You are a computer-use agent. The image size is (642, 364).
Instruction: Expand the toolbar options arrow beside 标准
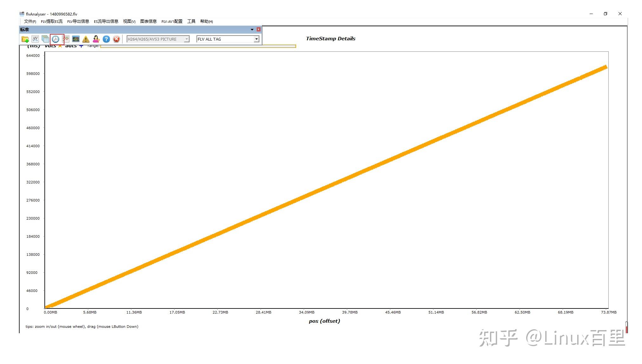252,30
